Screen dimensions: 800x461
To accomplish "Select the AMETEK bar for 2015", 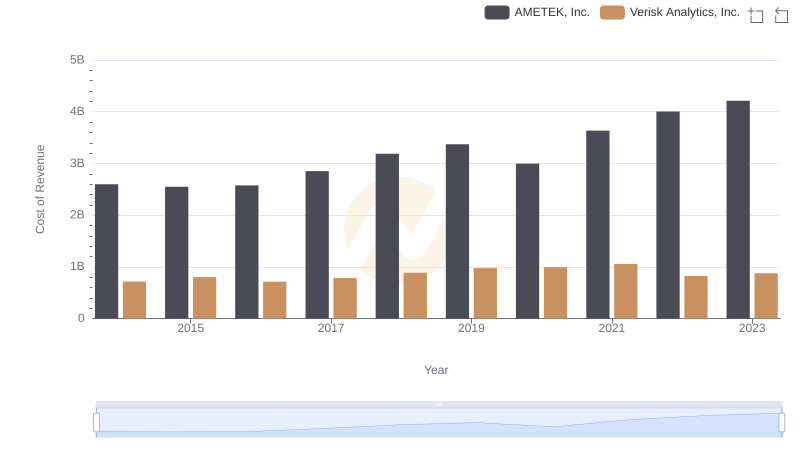I will (x=177, y=252).
